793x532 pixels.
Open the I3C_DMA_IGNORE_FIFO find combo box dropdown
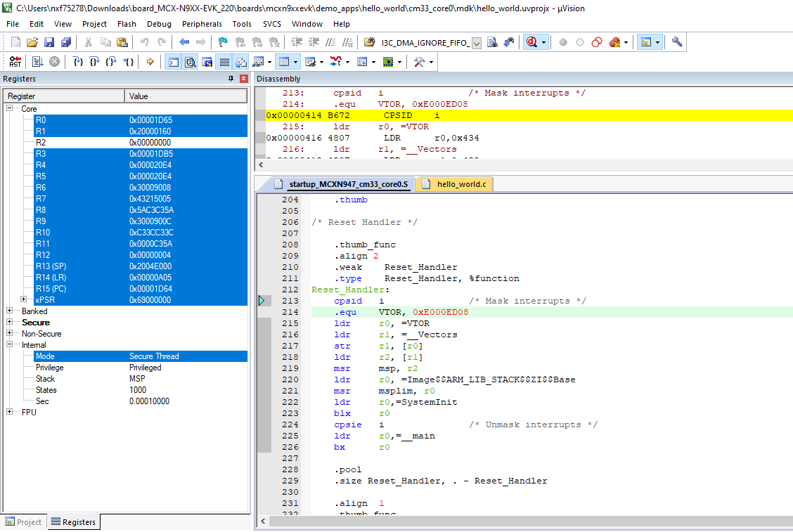(x=477, y=43)
